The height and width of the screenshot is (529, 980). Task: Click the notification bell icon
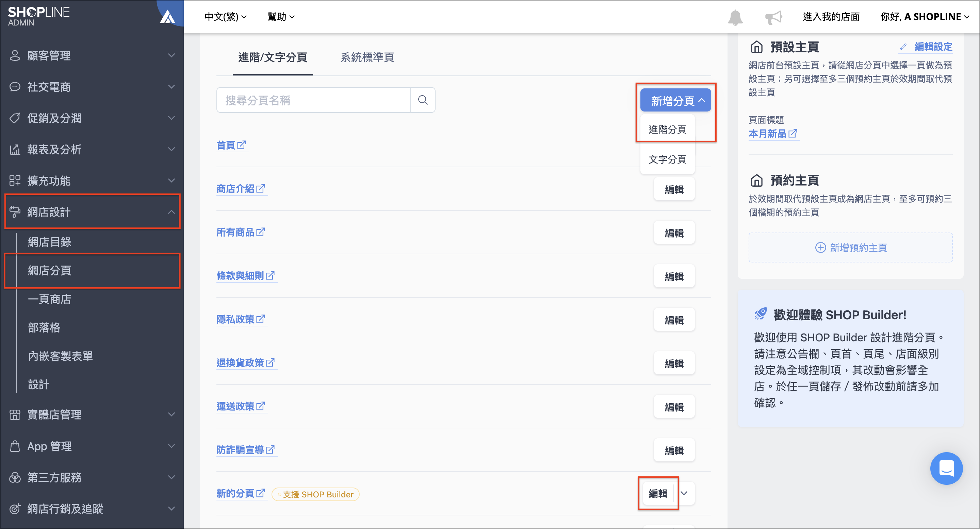[735, 17]
